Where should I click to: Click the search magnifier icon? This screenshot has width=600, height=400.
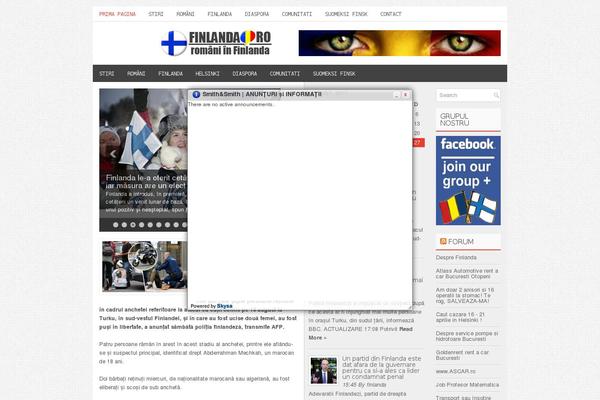495,96
